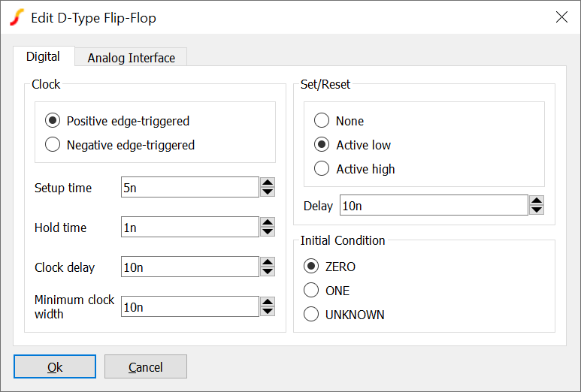581x392 pixels.
Task: Cancel the flip-flop edit dialog
Action: [x=145, y=366]
